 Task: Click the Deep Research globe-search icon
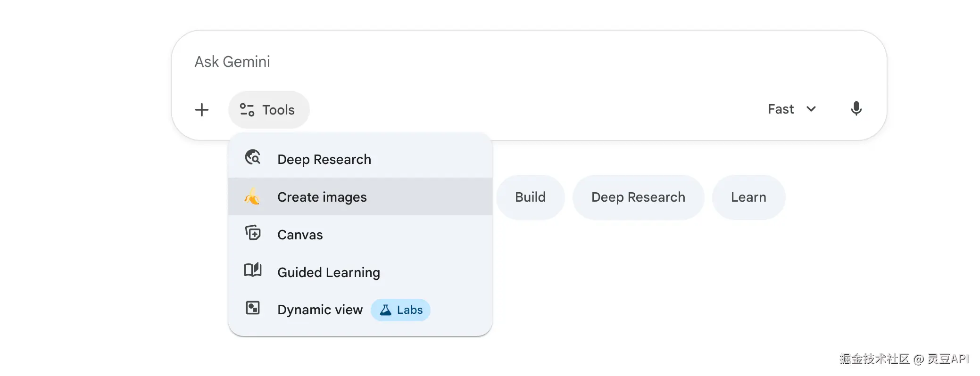(253, 157)
